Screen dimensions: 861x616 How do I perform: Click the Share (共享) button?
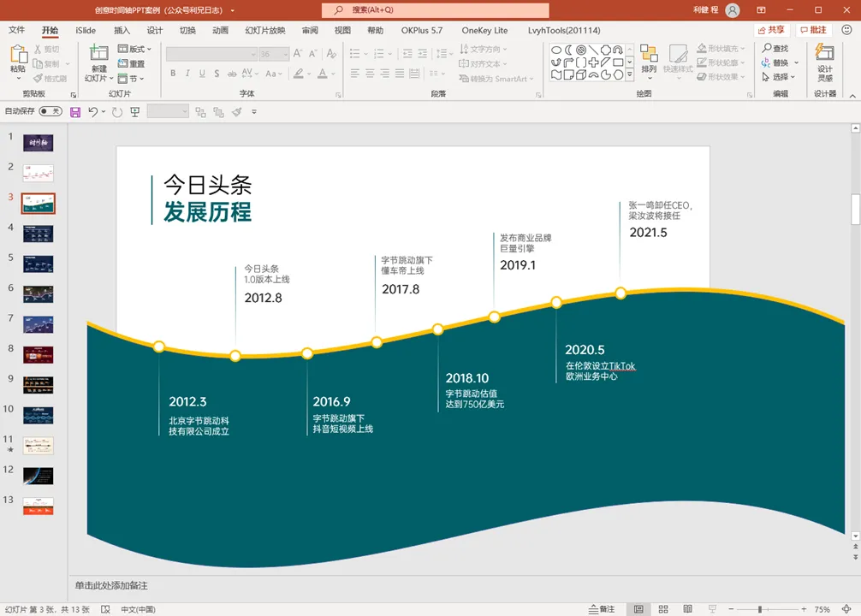(772, 30)
